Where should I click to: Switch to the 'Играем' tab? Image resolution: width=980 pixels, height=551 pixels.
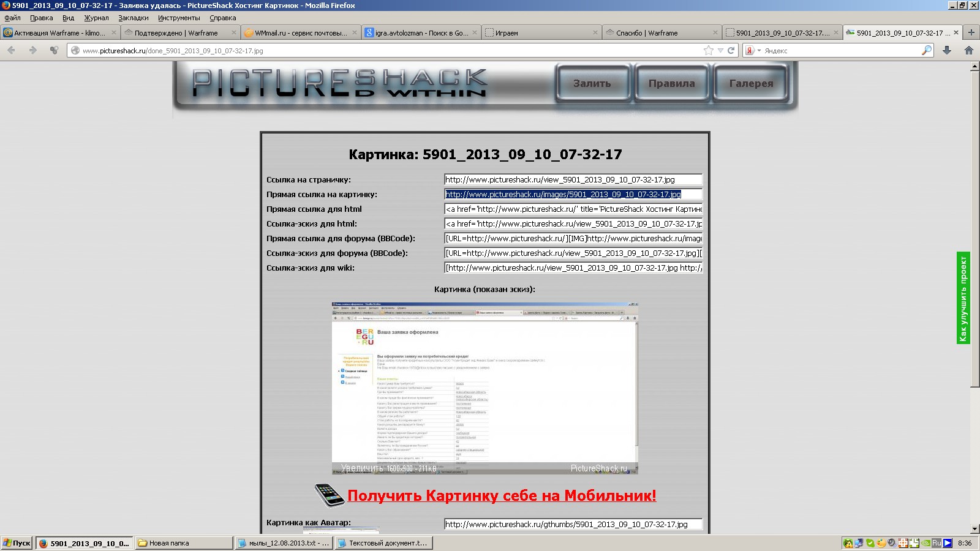(x=540, y=32)
